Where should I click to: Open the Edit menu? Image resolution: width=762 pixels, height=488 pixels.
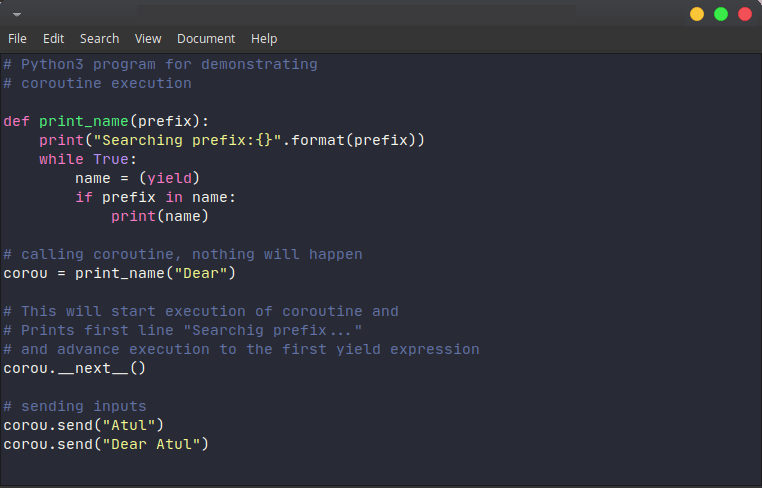click(x=53, y=39)
